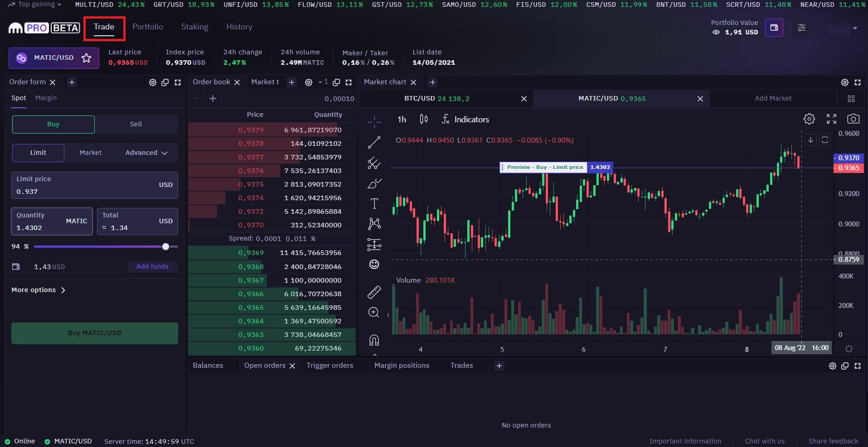The image size is (868, 447).
Task: Open candlestick chart style selector
Action: pyautogui.click(x=424, y=119)
